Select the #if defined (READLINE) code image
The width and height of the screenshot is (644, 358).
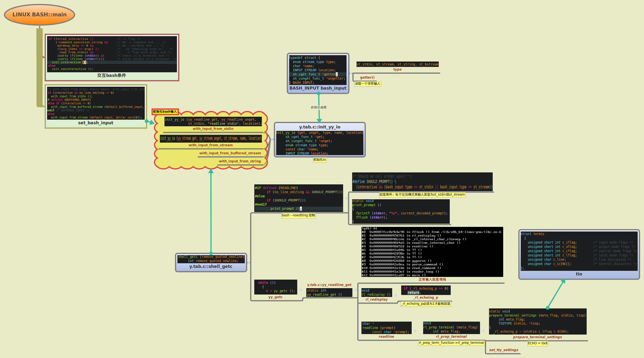tap(298, 198)
